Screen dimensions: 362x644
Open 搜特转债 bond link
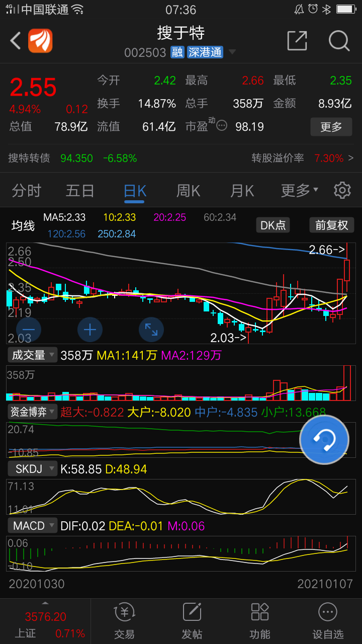click(x=29, y=158)
